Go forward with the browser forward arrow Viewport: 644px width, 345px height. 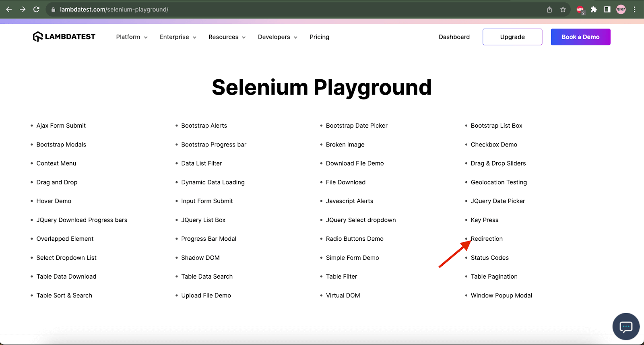click(x=23, y=9)
